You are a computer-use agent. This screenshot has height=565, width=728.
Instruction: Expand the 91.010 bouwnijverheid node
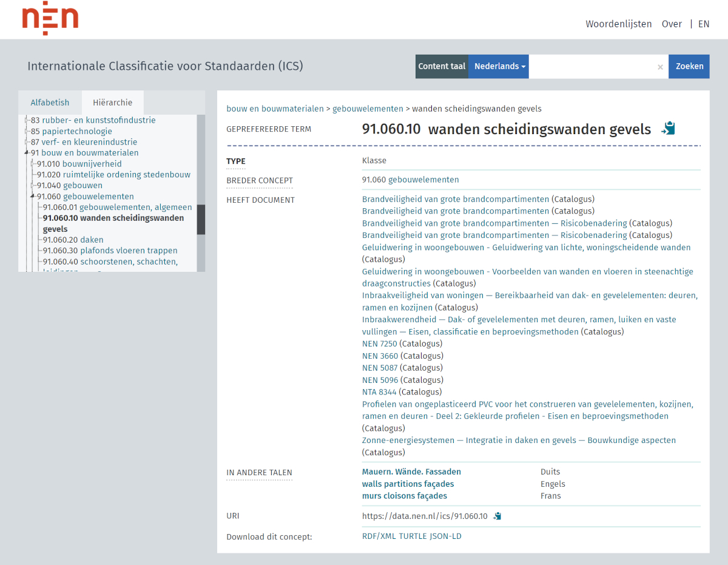[x=33, y=164]
